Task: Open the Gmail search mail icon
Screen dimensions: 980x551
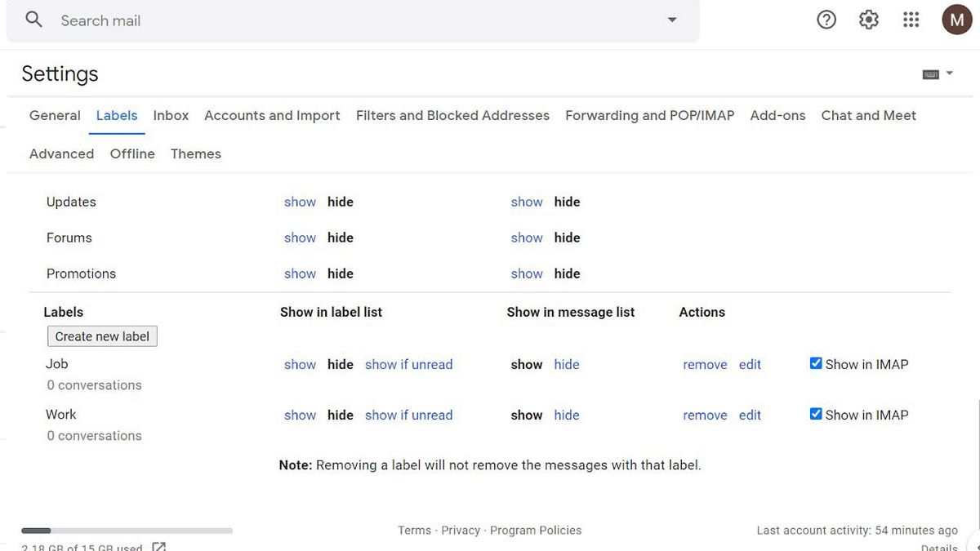Action: pyautogui.click(x=32, y=19)
